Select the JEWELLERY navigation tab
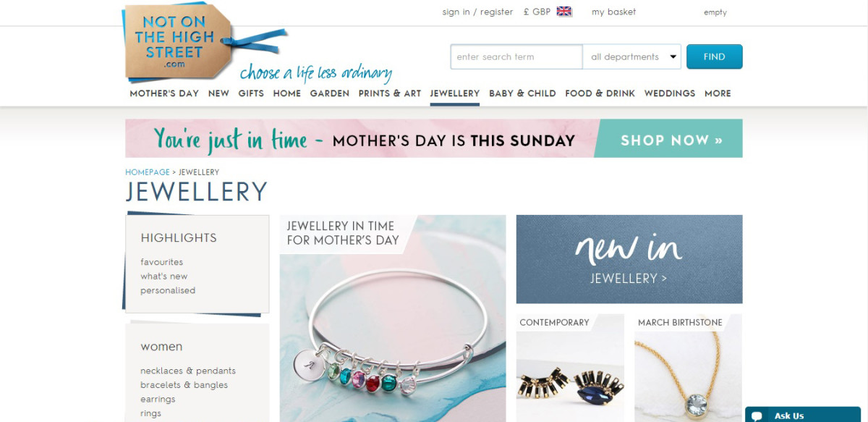 [x=454, y=93]
